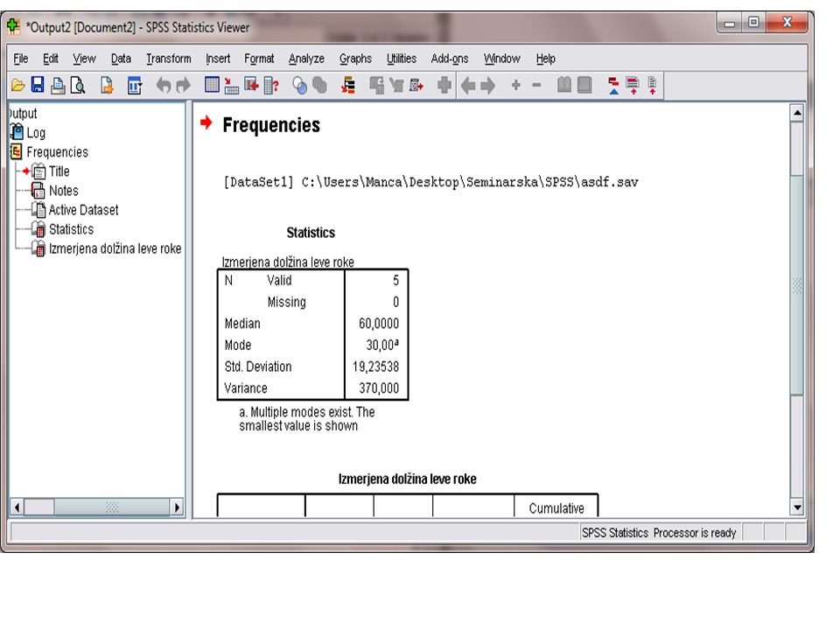
Task: Open Print Preview from the toolbar
Action: click(x=78, y=85)
